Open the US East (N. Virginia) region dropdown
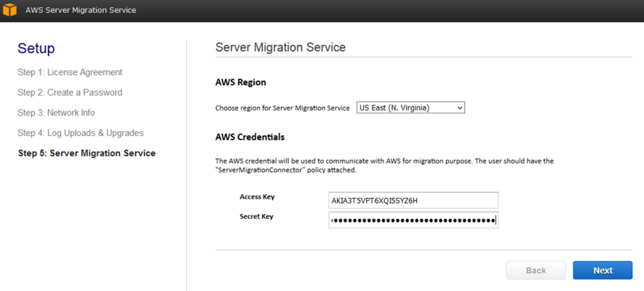The image size is (644, 291). [x=410, y=108]
